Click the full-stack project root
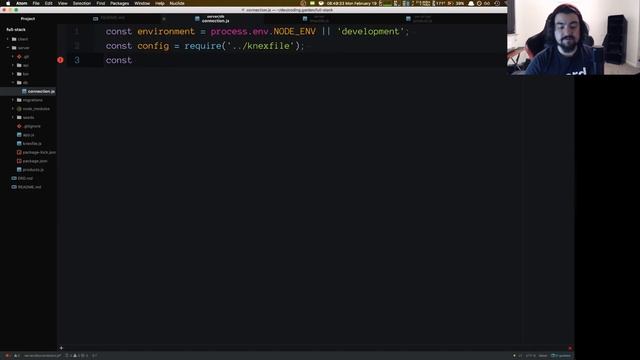640x360 pixels. 16,29
